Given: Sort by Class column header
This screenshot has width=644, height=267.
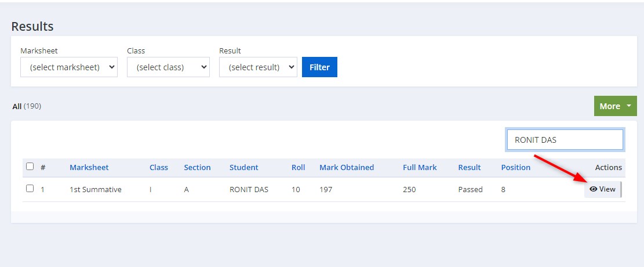Looking at the screenshot, I should coord(158,167).
